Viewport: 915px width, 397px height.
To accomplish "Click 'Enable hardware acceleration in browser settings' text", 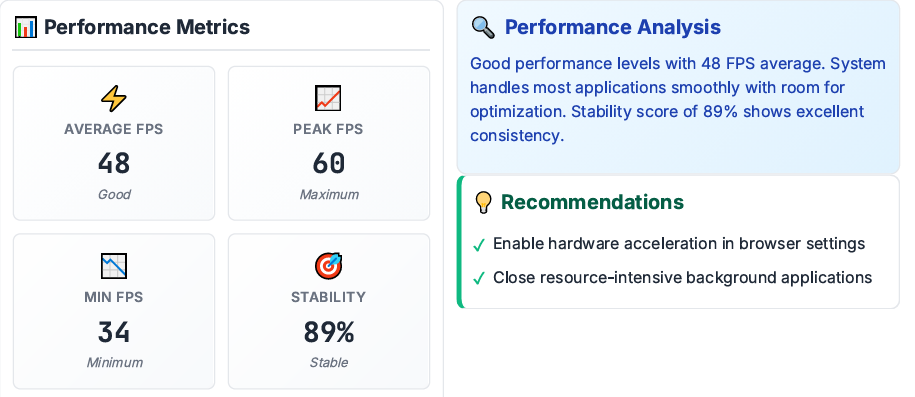I will point(679,243).
